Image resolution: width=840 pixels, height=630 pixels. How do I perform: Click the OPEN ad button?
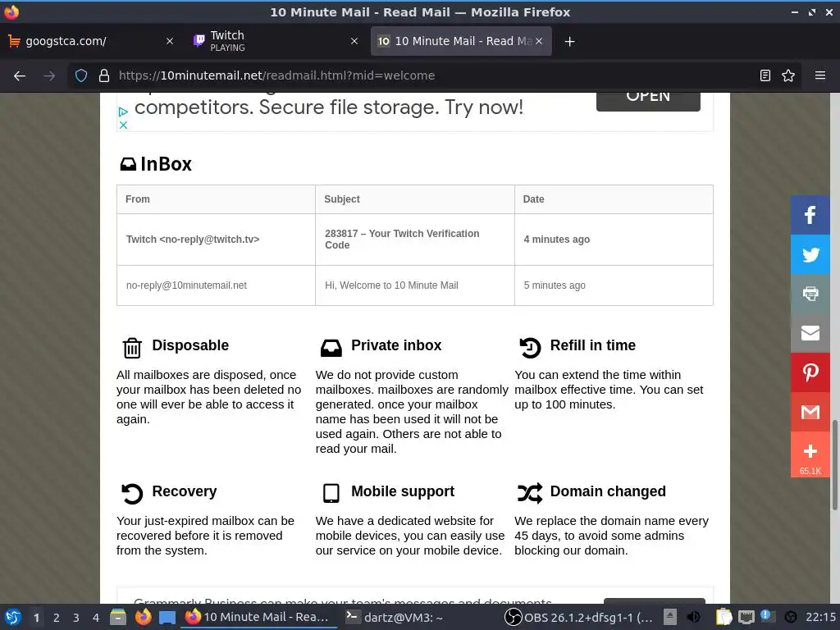(x=648, y=101)
